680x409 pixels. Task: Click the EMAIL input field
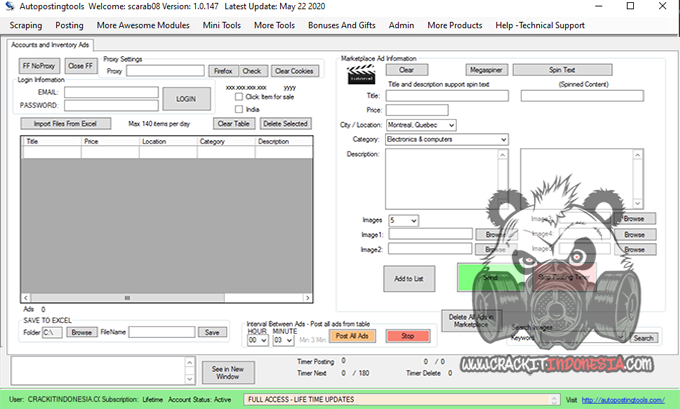click(x=111, y=92)
